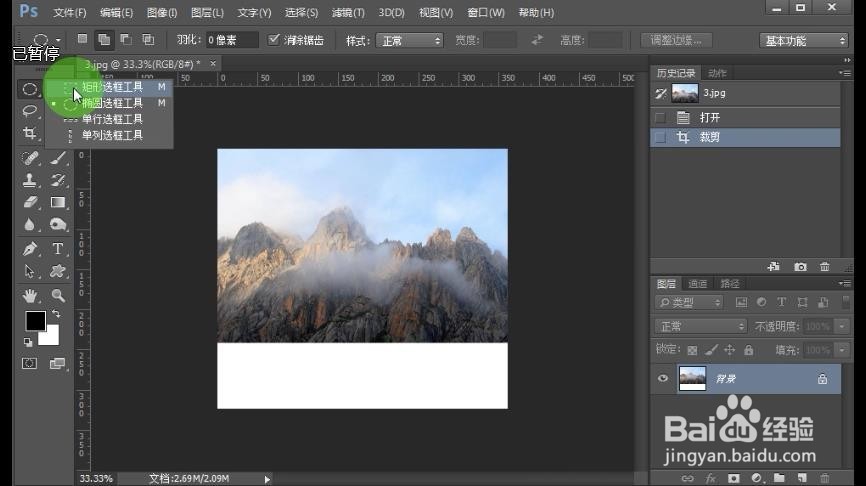Select the Horizontal Type tool
Viewport: 866px width, 486px height.
point(57,249)
